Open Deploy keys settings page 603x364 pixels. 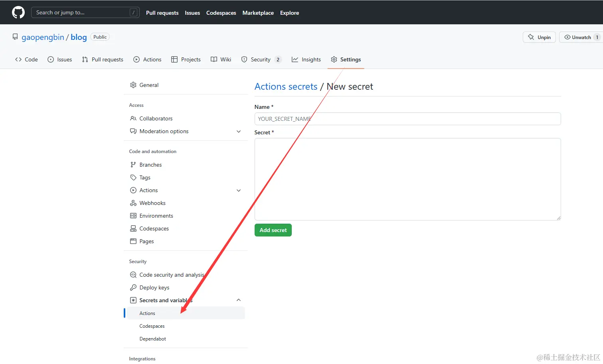186,287
